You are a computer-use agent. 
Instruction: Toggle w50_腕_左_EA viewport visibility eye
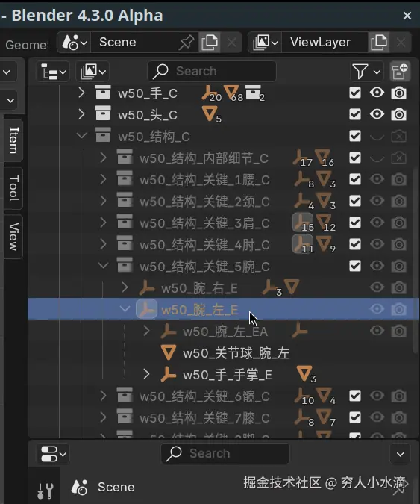377,331
